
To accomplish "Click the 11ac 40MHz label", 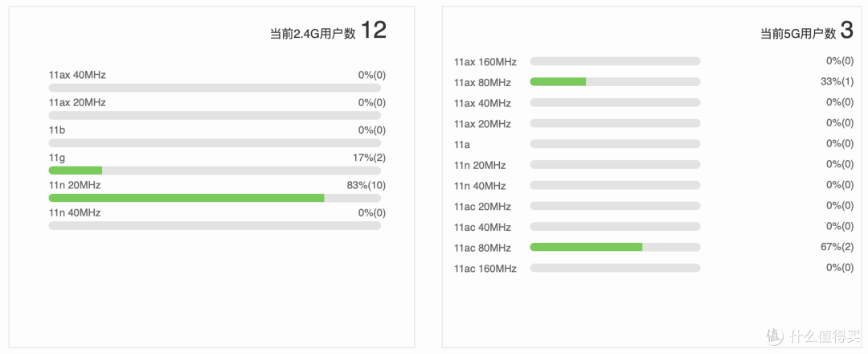I will tap(482, 227).
